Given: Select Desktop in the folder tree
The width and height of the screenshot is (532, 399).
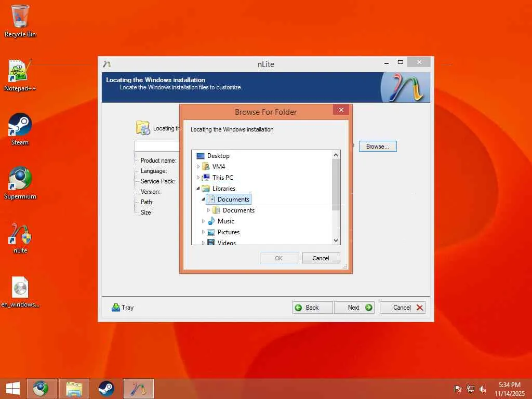Looking at the screenshot, I should [x=218, y=156].
